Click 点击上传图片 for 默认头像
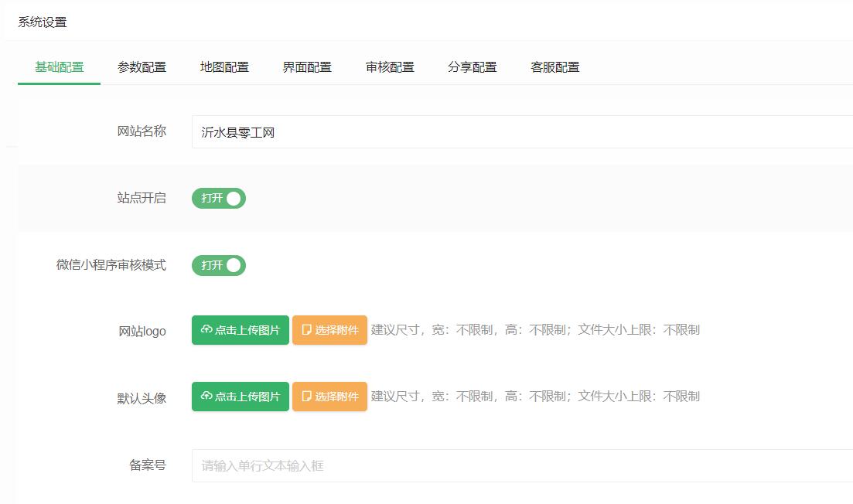Image resolution: width=853 pixels, height=504 pixels. click(241, 397)
